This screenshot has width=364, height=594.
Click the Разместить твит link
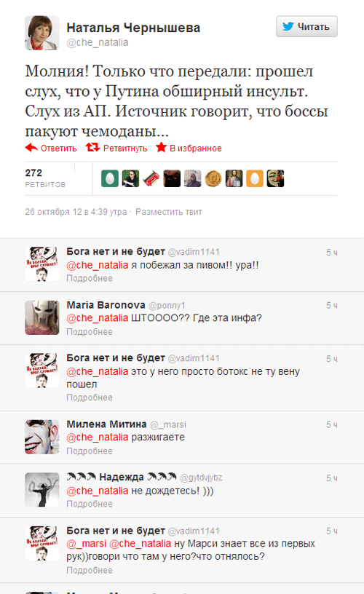169,212
